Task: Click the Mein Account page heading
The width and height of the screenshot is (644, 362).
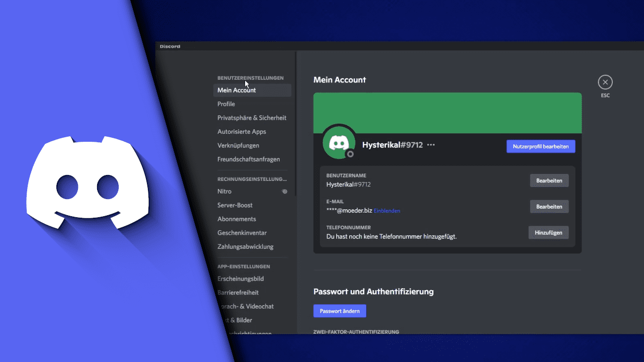Action: coord(340,80)
